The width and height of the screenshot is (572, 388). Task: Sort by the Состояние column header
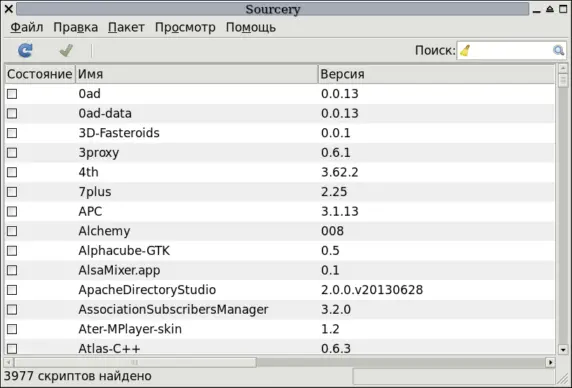[40, 74]
